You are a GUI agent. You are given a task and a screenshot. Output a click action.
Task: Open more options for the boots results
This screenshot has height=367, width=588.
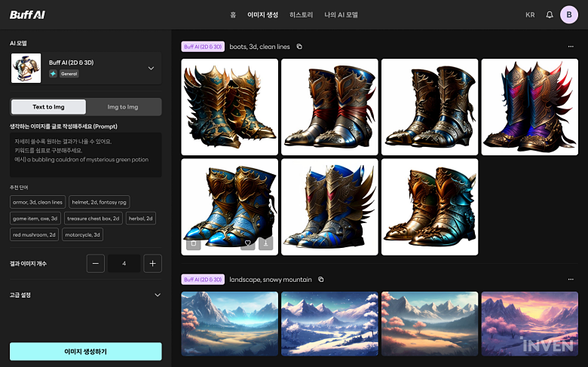point(571,47)
